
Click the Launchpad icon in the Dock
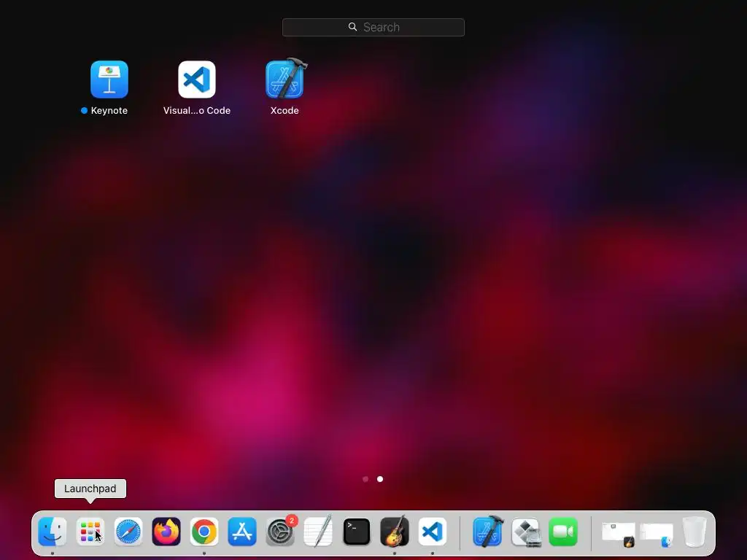(90, 532)
